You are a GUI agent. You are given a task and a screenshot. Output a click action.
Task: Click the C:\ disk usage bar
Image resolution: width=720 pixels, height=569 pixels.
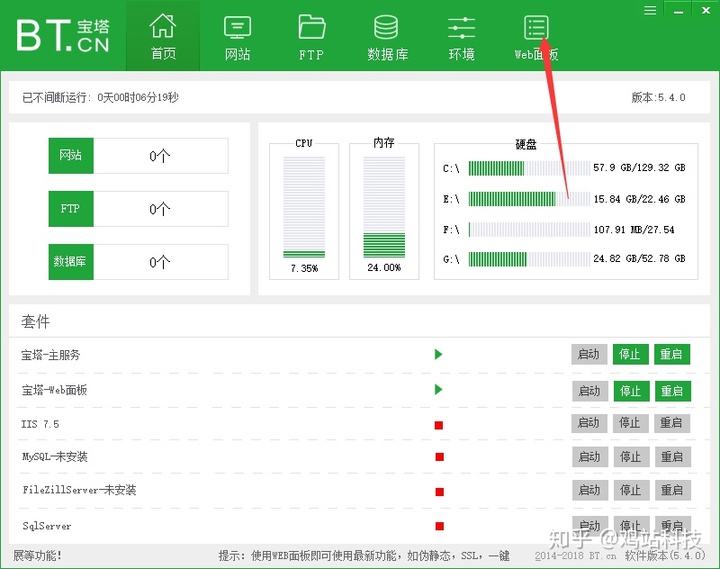529,168
